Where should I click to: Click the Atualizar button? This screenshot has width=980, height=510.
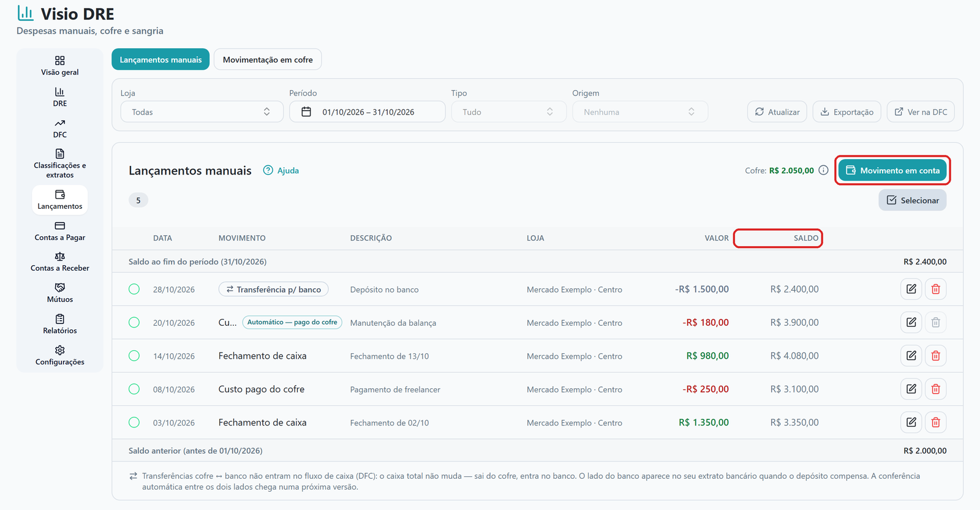tap(777, 111)
